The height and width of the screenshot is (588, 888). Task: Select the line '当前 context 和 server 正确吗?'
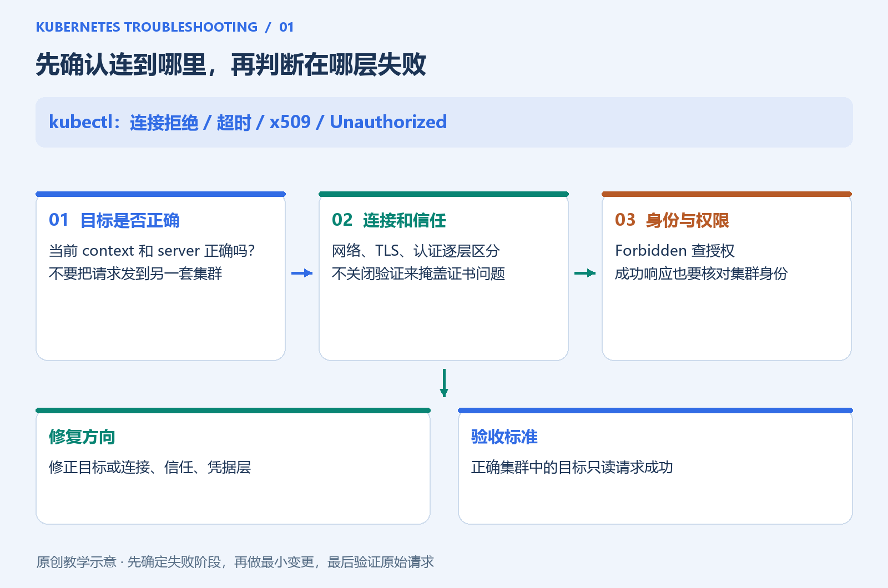click(152, 251)
